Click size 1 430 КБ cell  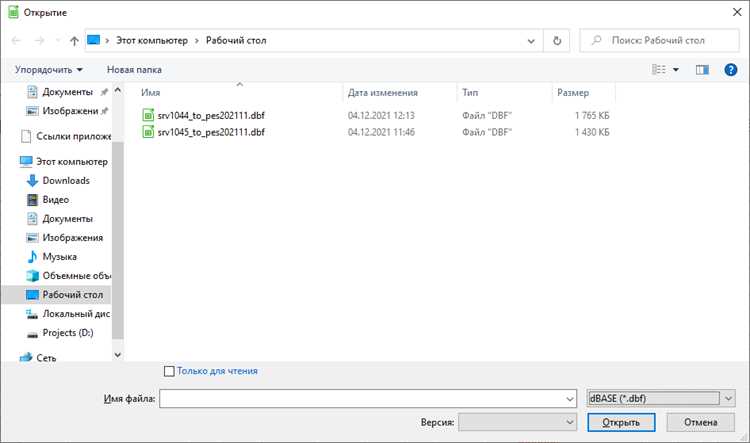[592, 132]
